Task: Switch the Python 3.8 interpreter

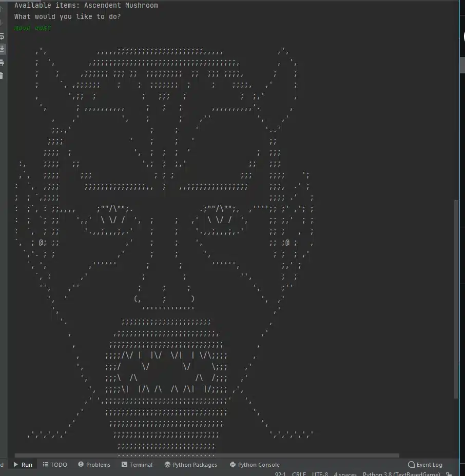Action: click(401, 474)
